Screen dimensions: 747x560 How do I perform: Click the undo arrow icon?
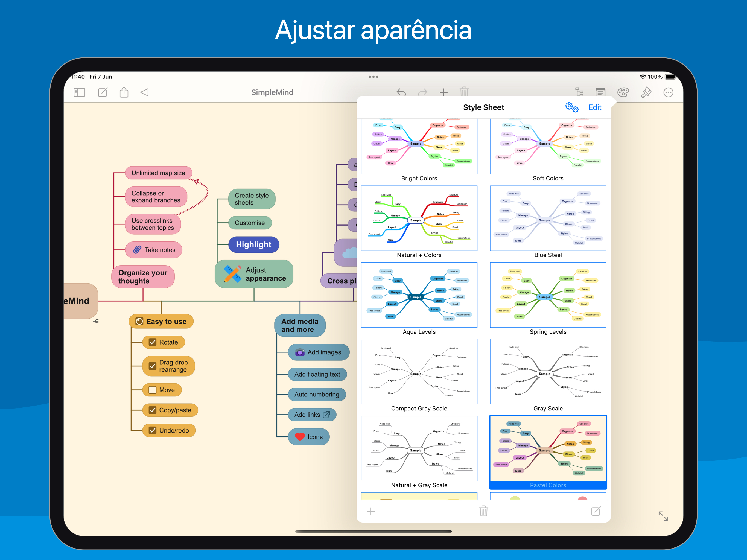pyautogui.click(x=401, y=92)
